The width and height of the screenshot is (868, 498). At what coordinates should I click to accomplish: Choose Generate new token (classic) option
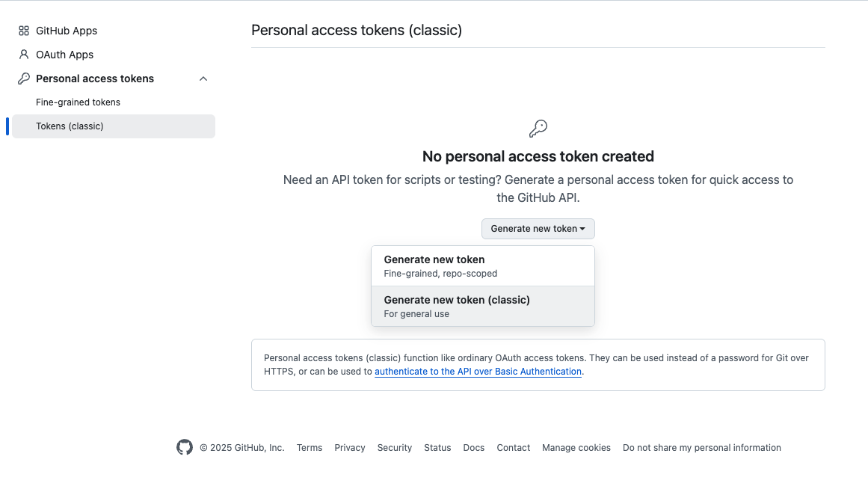point(482,307)
